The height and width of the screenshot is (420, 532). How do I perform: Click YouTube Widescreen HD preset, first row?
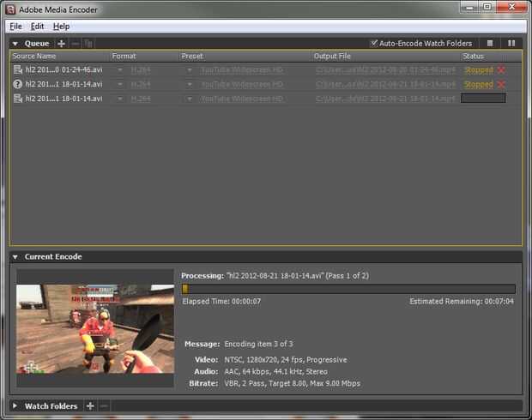[x=242, y=69]
